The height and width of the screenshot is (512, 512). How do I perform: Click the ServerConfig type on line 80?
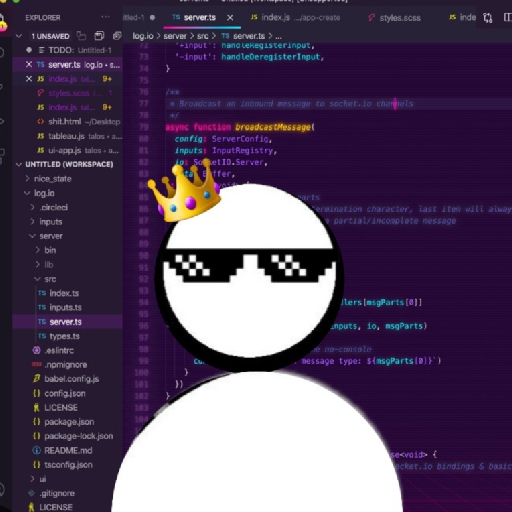[240, 139]
